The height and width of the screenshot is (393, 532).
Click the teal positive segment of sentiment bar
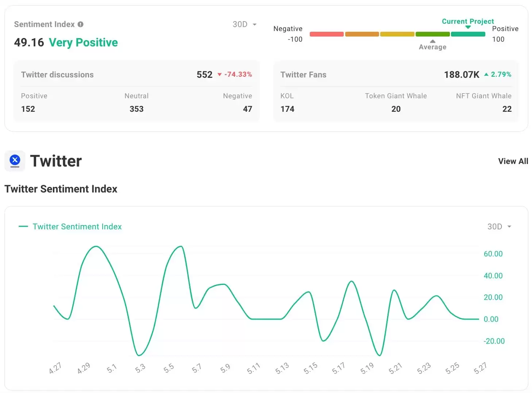(468, 34)
